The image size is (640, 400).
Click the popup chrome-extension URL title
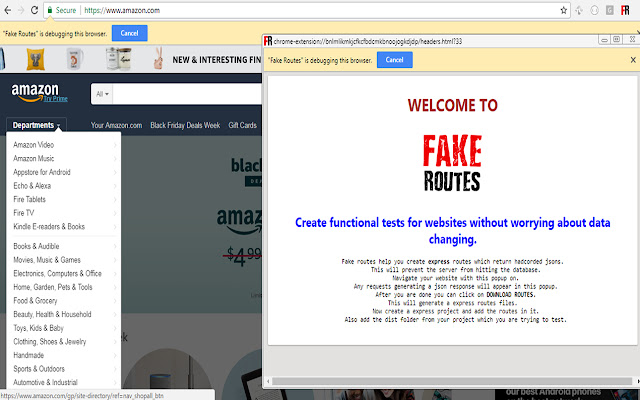point(368,41)
